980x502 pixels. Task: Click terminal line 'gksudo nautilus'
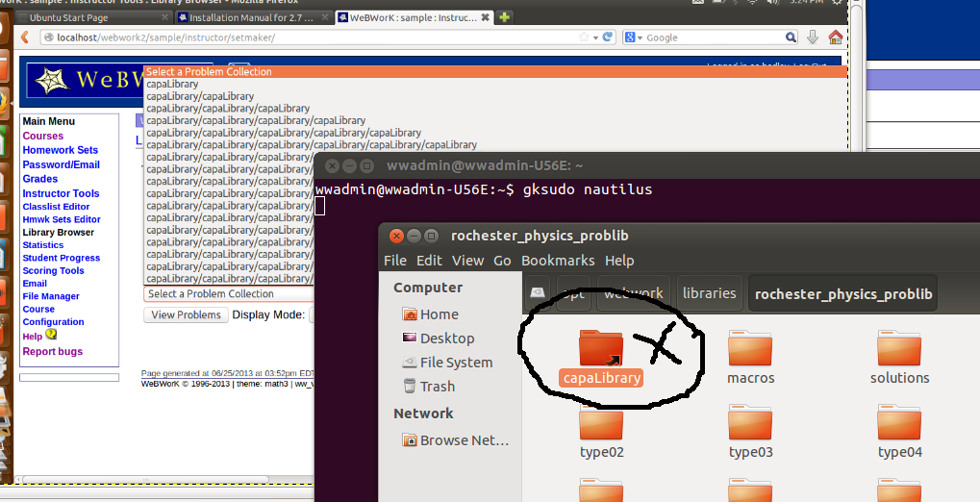coord(588,189)
